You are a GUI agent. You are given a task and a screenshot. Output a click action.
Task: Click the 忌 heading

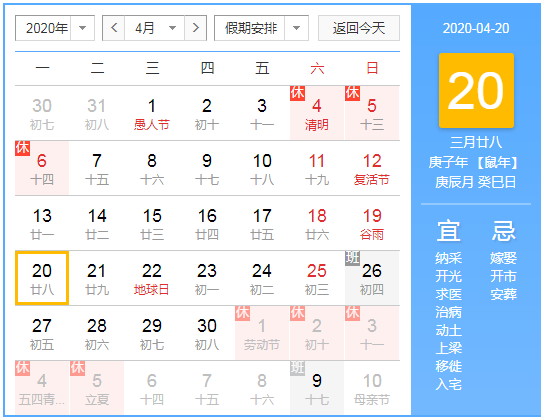[504, 231]
